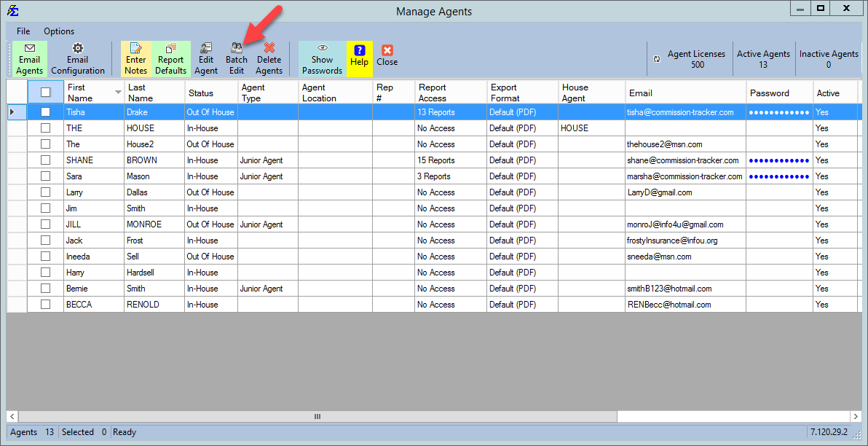Open the File menu

pos(23,31)
